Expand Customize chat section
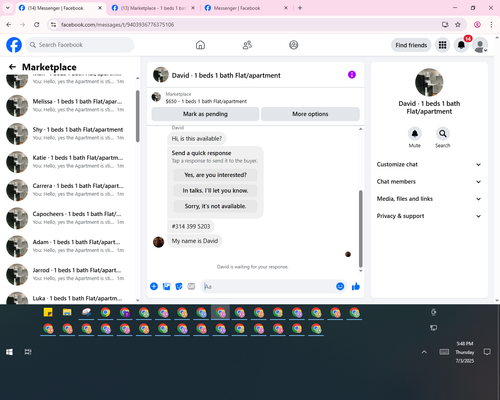This screenshot has height=400, width=500. click(429, 164)
